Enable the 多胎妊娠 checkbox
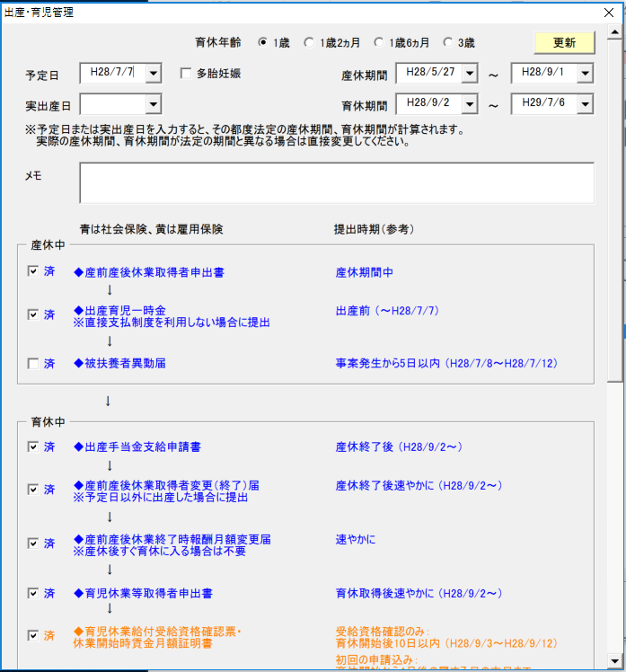 pos(186,74)
